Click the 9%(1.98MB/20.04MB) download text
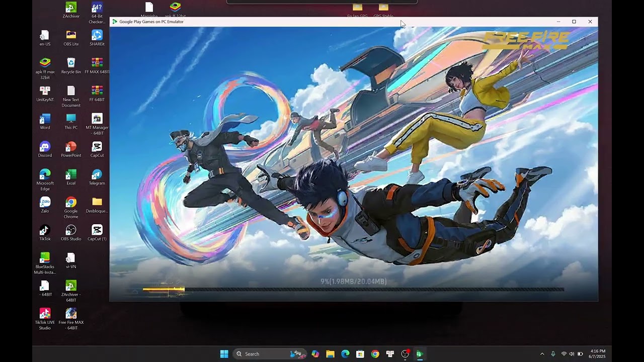The height and width of the screenshot is (362, 644). click(x=354, y=282)
